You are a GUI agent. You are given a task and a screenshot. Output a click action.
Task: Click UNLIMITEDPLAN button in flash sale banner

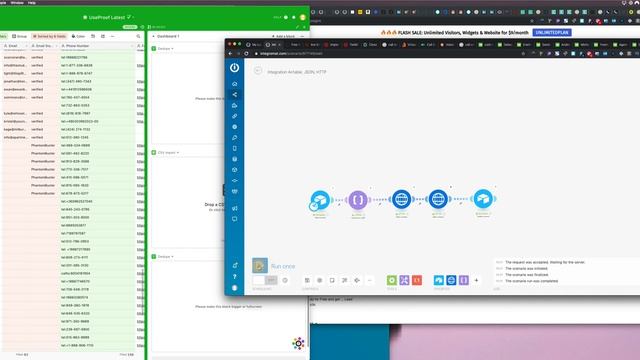[x=552, y=32]
